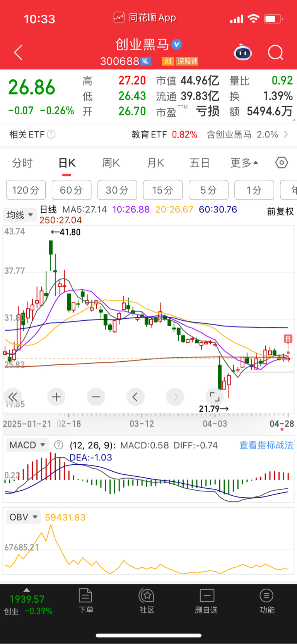The image size is (297, 644).
Task: Tap the 41.80 high price marker
Action: pyautogui.click(x=66, y=232)
